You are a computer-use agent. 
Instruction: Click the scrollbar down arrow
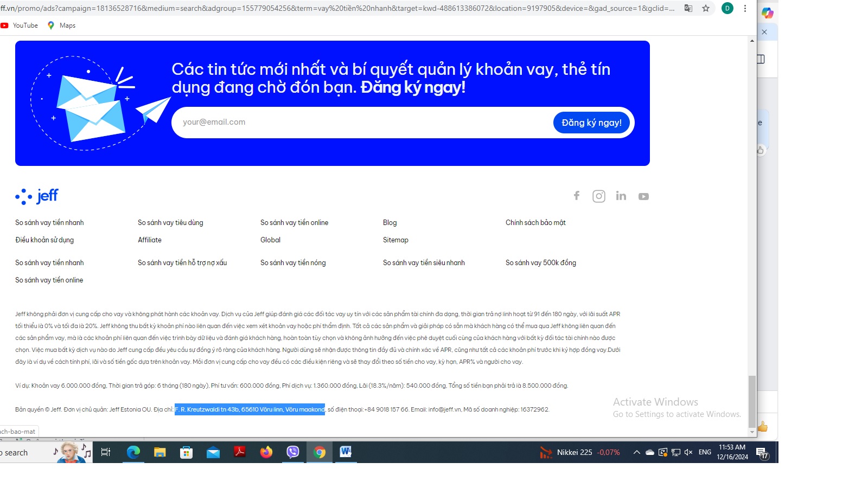point(752,432)
